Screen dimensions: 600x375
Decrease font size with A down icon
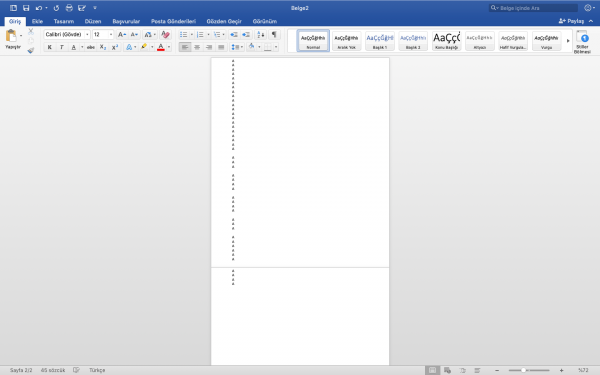(x=134, y=34)
